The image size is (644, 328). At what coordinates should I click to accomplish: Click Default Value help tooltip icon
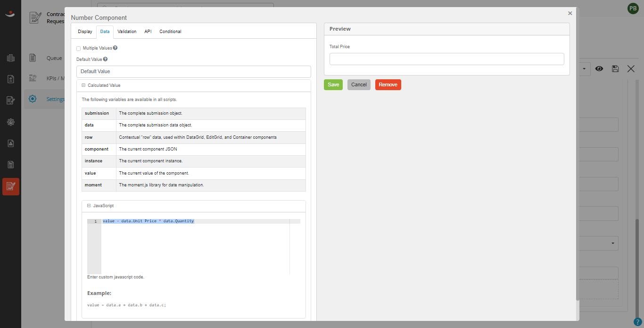[105, 59]
